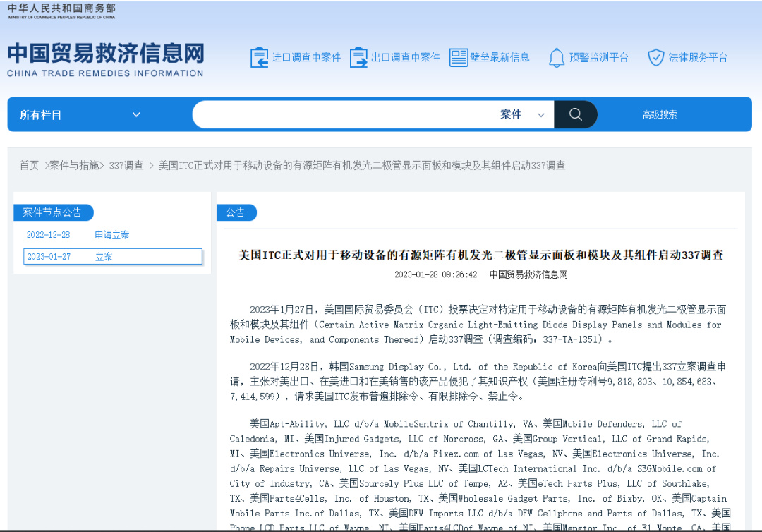Viewport: 762px width, 532px height.
Task: Click the trade barrier news icon
Action: (x=459, y=58)
